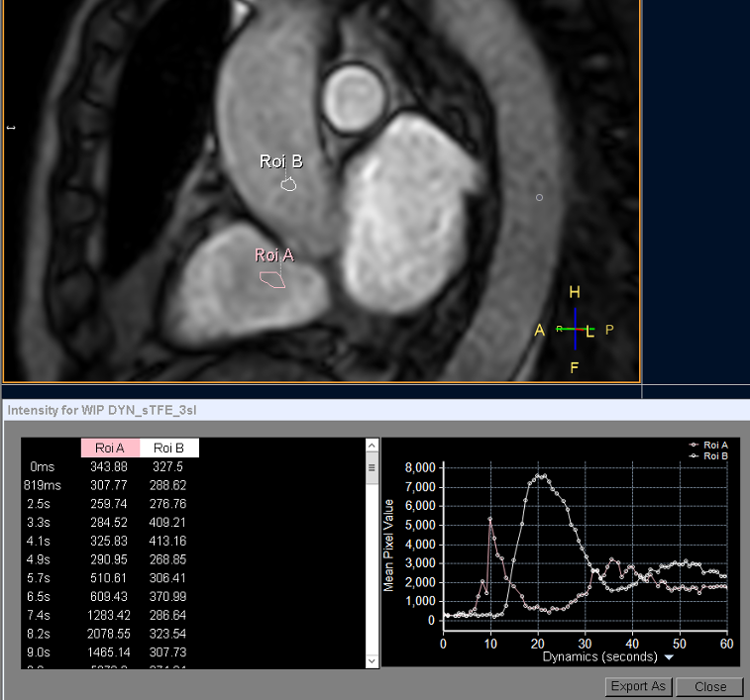This screenshot has width=750, height=700.
Task: Select the Roi B column header
Action: 169,449
